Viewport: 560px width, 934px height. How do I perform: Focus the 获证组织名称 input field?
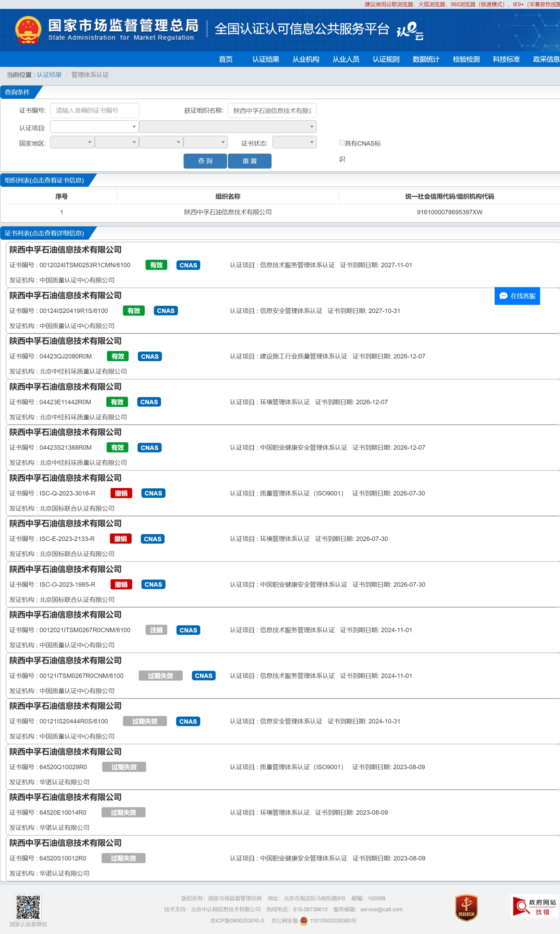[x=272, y=111]
